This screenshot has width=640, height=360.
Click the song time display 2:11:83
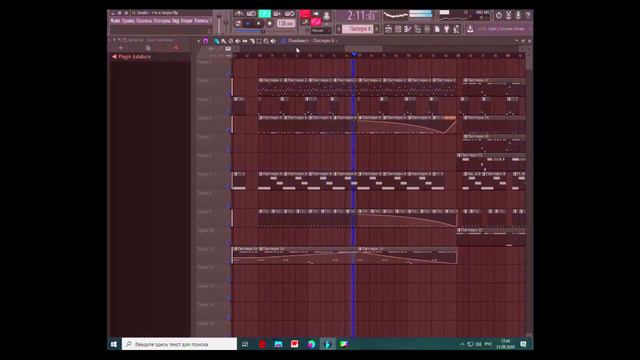[361, 16]
